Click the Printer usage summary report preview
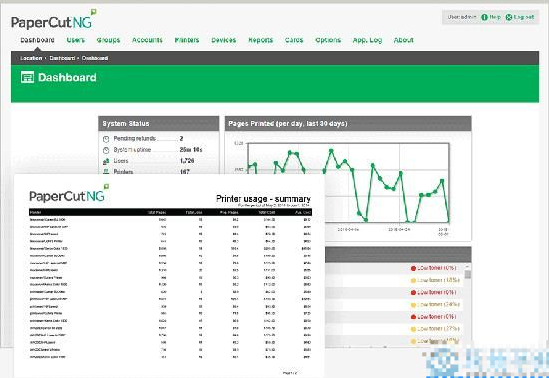Viewport: 549px width, 378px height. [169, 275]
